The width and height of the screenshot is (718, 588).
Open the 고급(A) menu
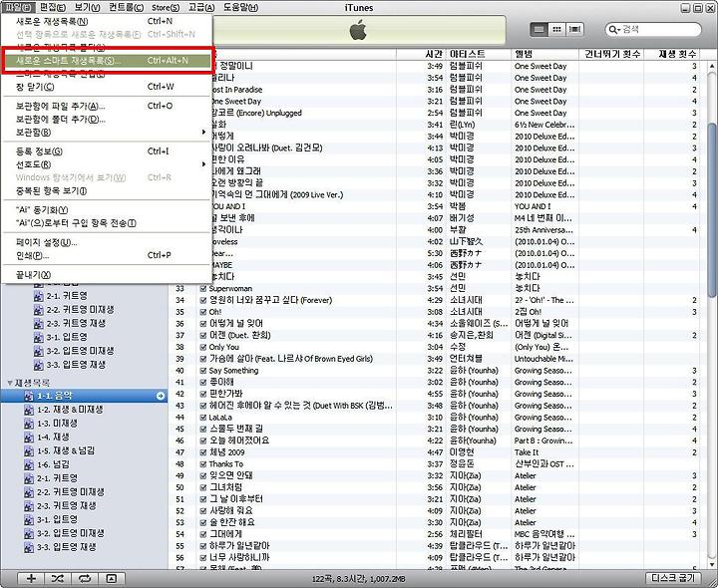tap(201, 7)
